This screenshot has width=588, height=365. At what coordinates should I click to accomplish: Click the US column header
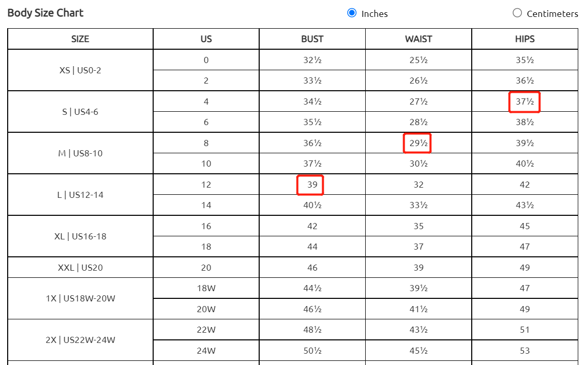click(x=206, y=39)
